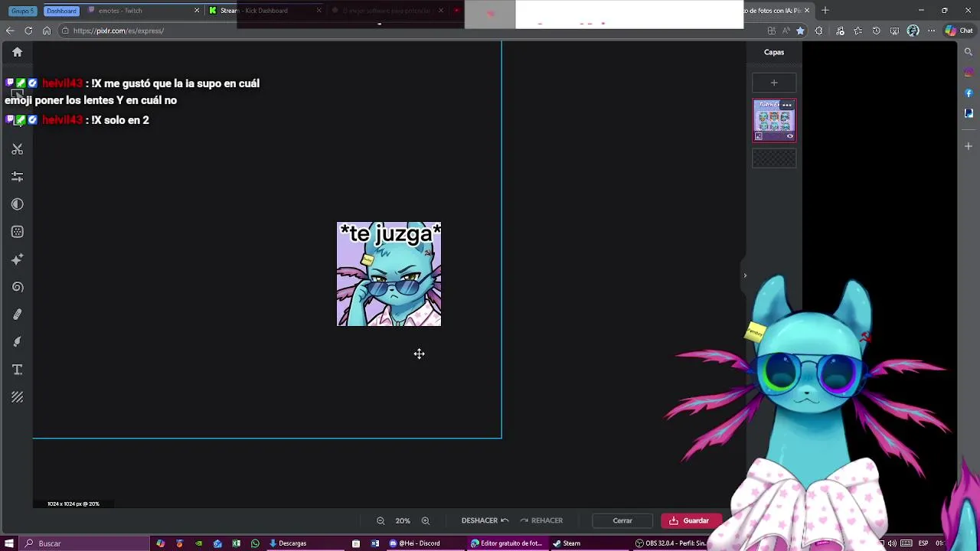Redo with the REHACER button
Viewport: 980px width, 551px height.
point(541,520)
